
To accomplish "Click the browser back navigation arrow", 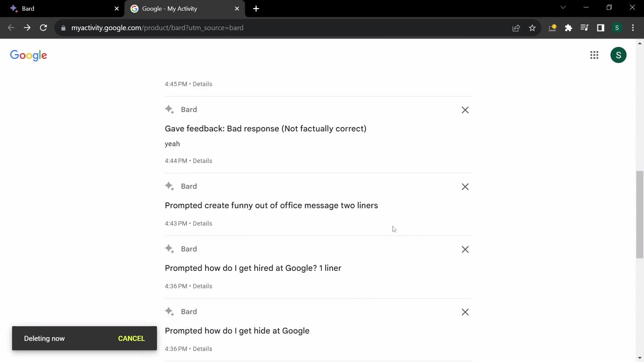I will tap(11, 28).
